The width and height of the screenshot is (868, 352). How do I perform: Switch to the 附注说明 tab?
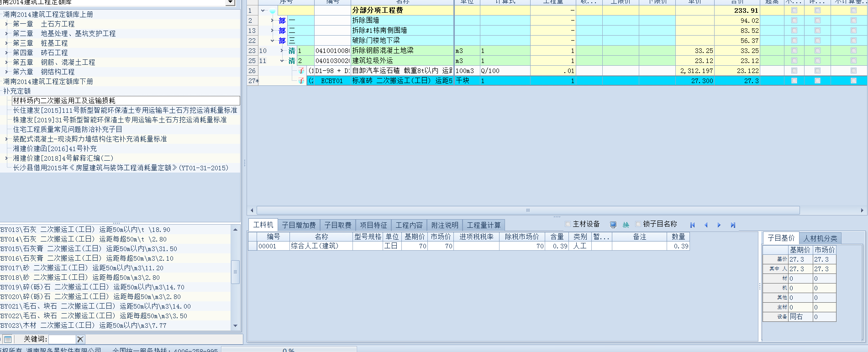tap(445, 225)
